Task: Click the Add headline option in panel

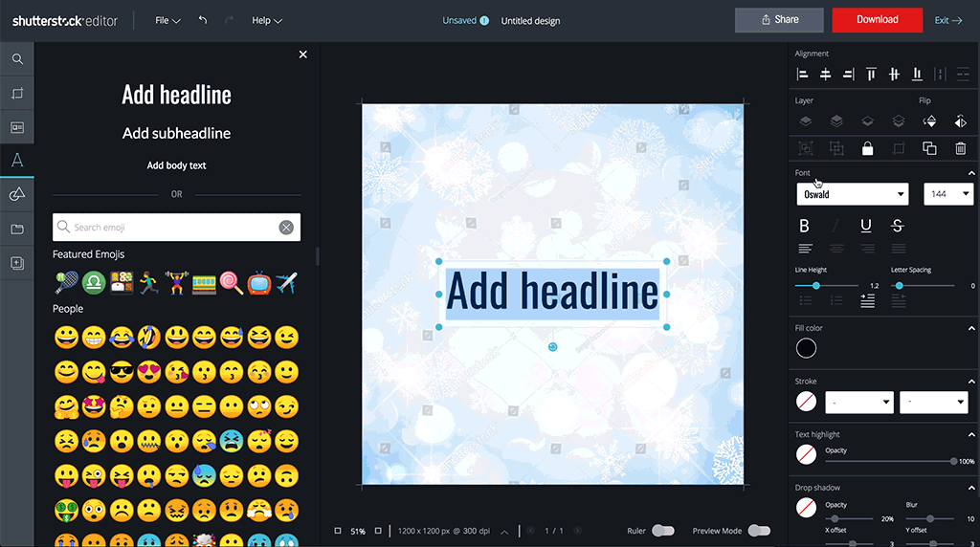Action: click(x=176, y=95)
